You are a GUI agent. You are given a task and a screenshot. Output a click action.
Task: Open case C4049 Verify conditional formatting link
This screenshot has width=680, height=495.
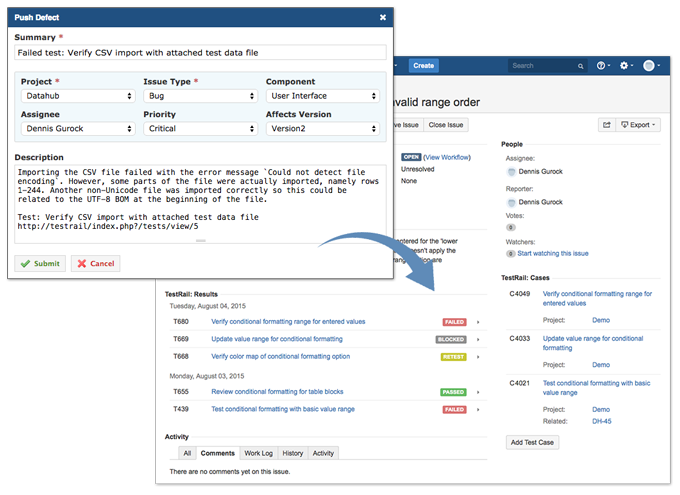point(597,298)
